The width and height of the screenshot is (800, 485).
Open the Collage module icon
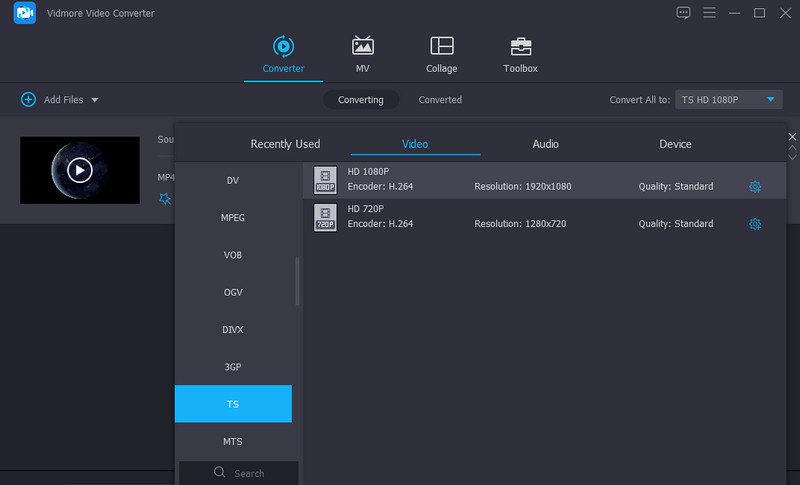click(x=441, y=47)
